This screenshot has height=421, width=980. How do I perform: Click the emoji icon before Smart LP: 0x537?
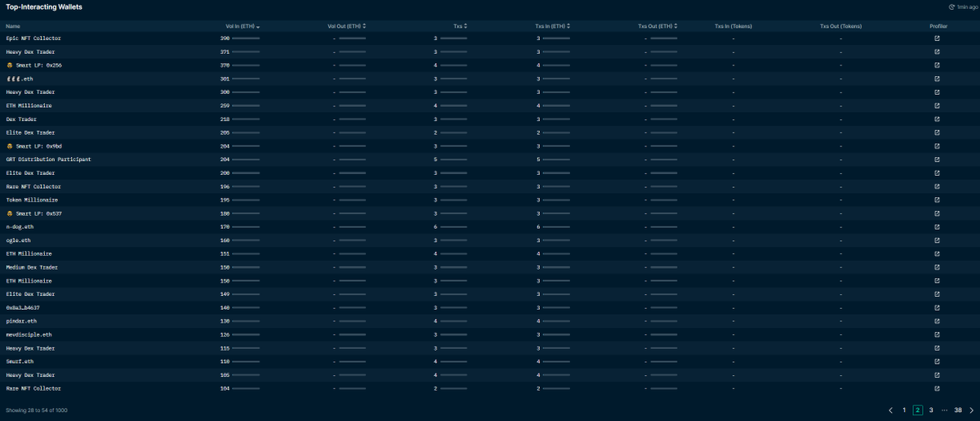9,213
